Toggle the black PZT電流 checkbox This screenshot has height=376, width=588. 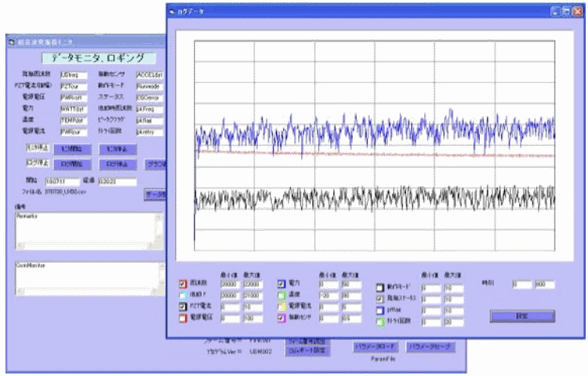(183, 306)
